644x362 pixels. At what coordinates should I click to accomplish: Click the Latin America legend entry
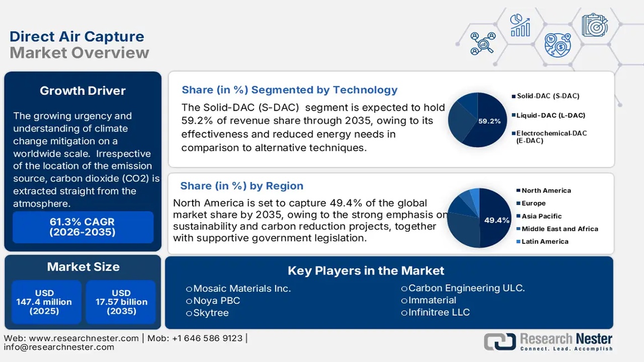click(x=542, y=241)
